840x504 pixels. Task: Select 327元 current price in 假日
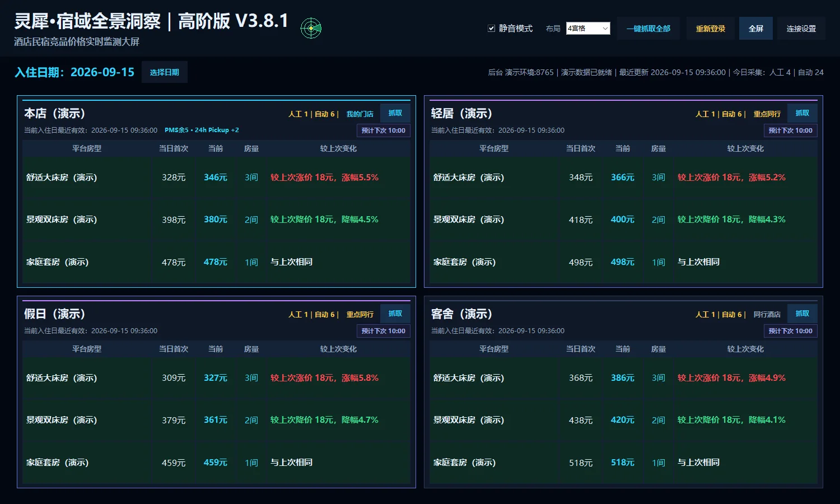(x=216, y=378)
